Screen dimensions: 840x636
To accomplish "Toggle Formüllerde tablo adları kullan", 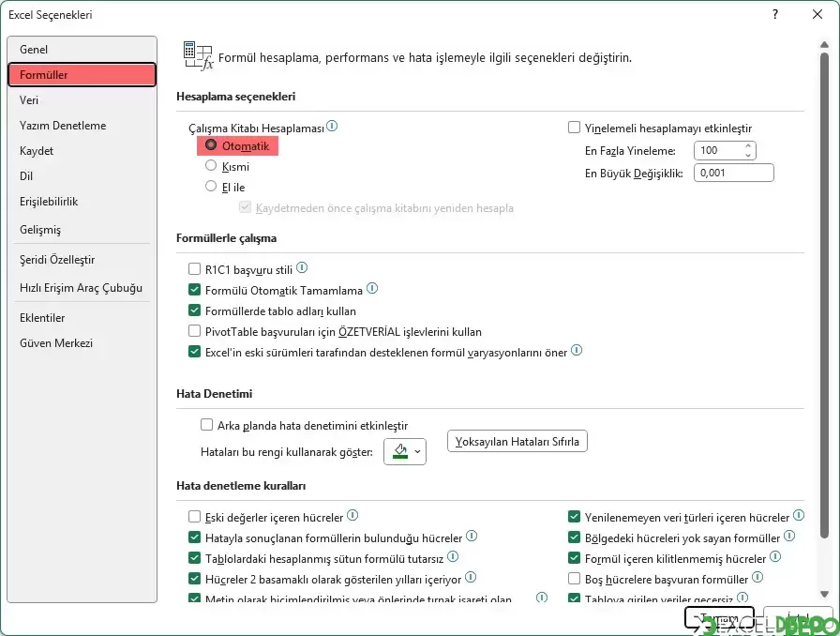I will point(194,310).
